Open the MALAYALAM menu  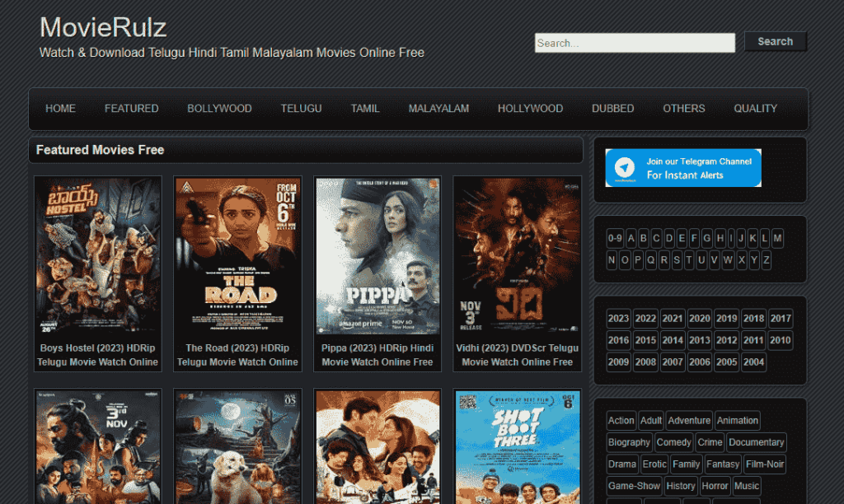(x=438, y=109)
